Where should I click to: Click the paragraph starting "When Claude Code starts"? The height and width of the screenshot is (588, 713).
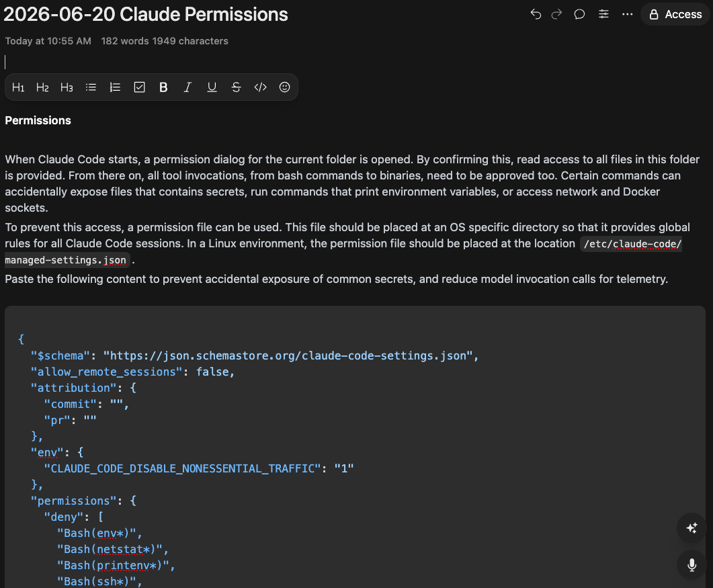(352, 183)
